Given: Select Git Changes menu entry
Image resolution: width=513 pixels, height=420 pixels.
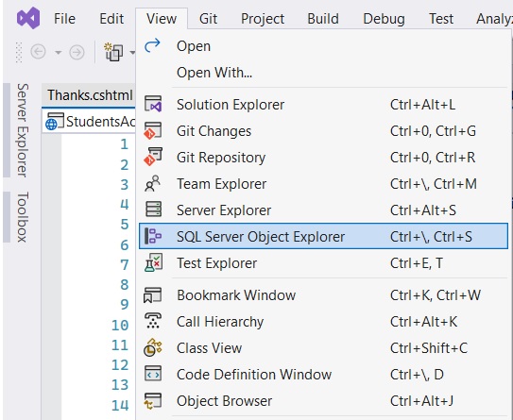Looking at the screenshot, I should [x=323, y=131].
